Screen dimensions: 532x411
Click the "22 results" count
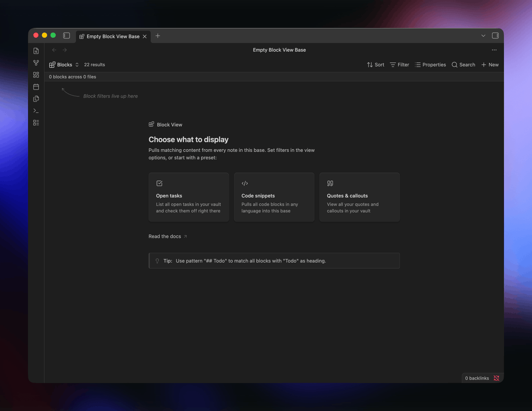[94, 65]
